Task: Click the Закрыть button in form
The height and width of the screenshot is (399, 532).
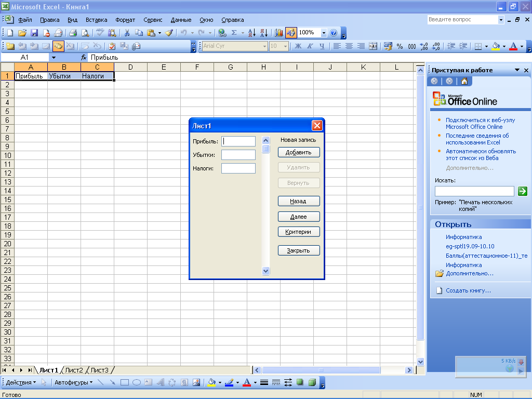Action: [299, 250]
